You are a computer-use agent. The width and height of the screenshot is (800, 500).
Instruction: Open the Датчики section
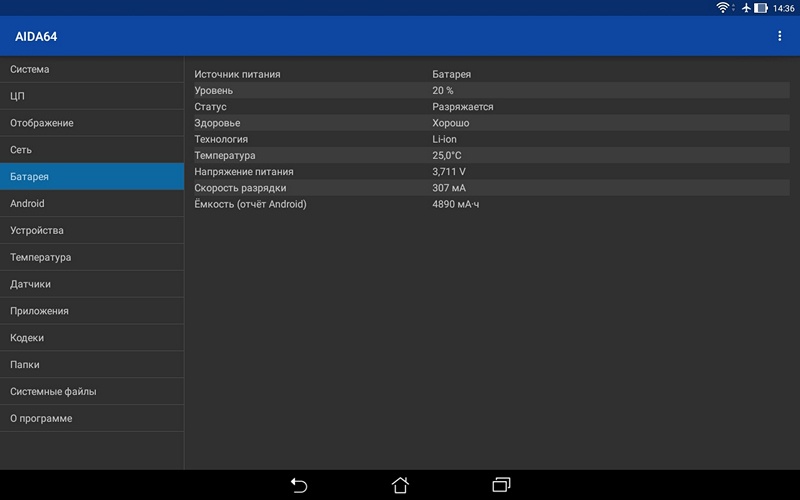[92, 284]
